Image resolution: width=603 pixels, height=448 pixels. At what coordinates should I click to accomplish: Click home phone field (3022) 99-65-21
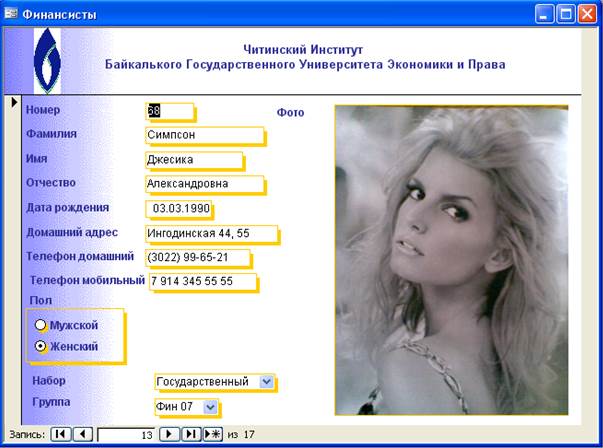pyautogui.click(x=198, y=257)
